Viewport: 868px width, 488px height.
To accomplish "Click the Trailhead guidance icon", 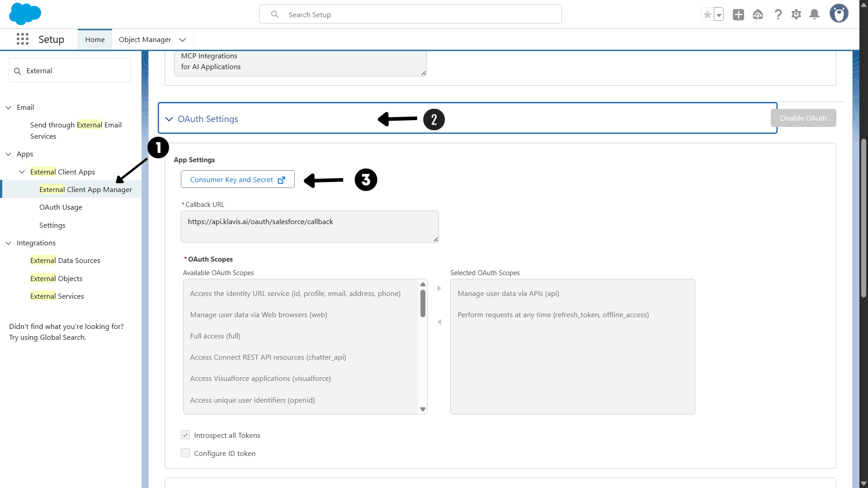I will (758, 14).
